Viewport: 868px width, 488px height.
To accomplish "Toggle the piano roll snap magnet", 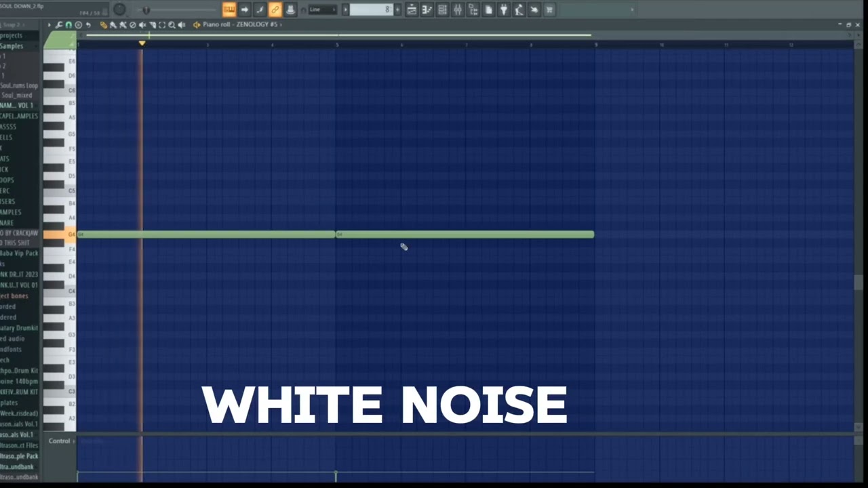I will coord(68,25).
